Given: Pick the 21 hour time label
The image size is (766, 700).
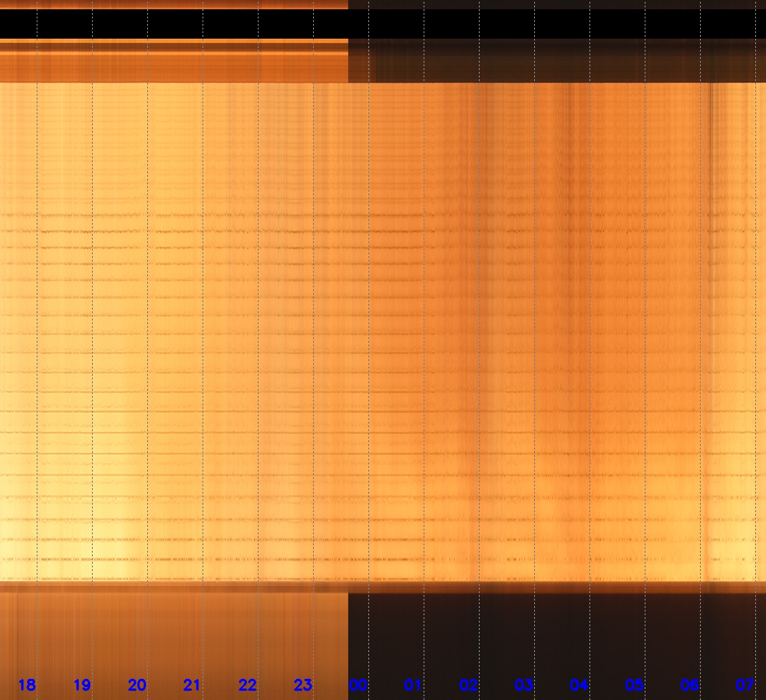Looking at the screenshot, I should click(x=192, y=685).
